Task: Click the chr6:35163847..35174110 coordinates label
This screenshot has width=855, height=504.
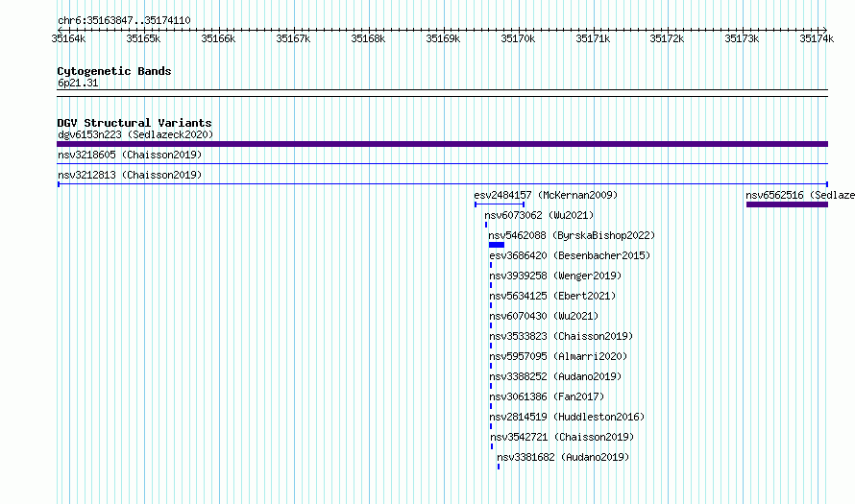Action: 124,21
